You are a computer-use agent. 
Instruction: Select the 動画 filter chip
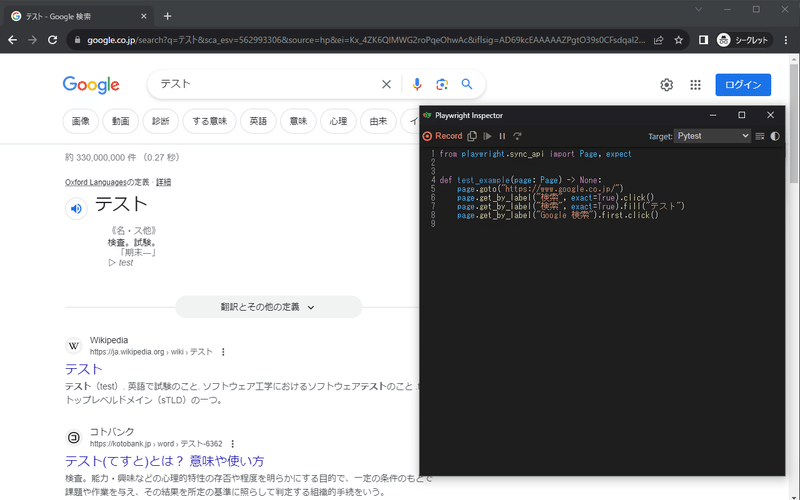[x=120, y=121]
